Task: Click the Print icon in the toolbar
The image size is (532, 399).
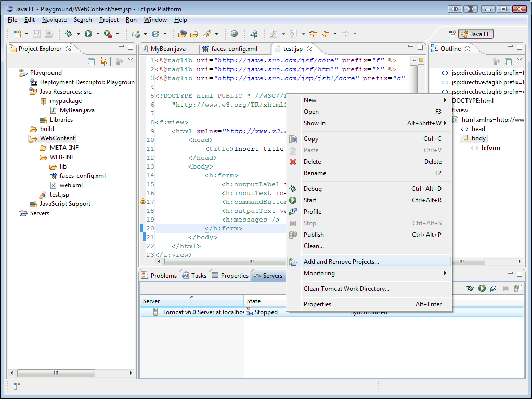Action: [47, 34]
